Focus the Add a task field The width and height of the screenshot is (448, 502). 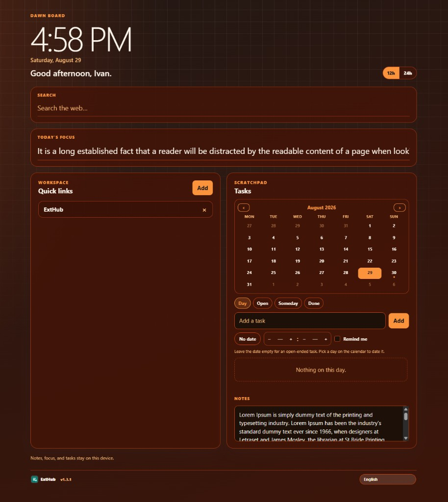[310, 321]
